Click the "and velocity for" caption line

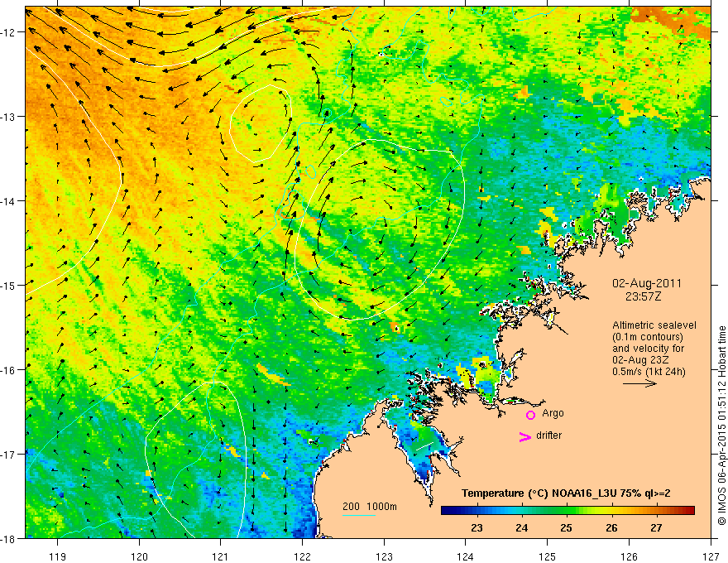648,349
